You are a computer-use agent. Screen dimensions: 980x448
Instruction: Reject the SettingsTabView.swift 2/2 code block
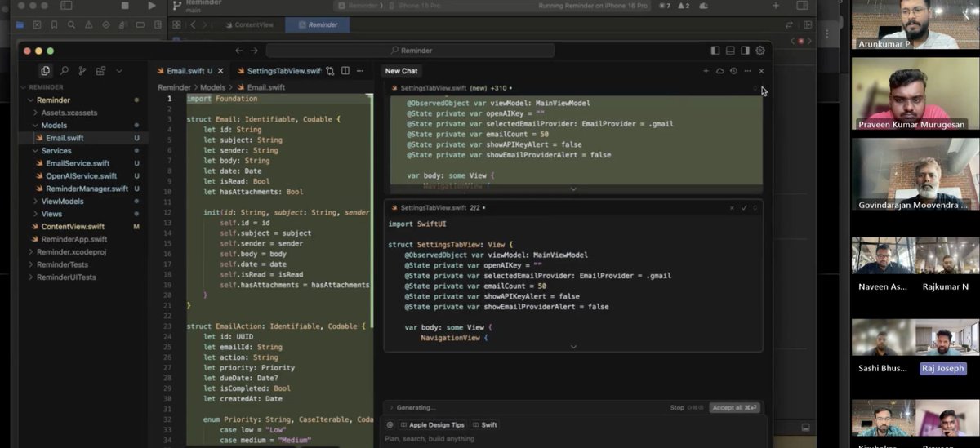[732, 208]
